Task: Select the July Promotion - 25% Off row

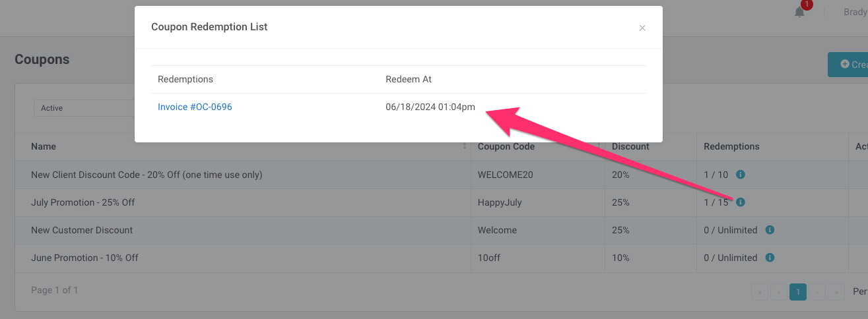Action: point(83,202)
